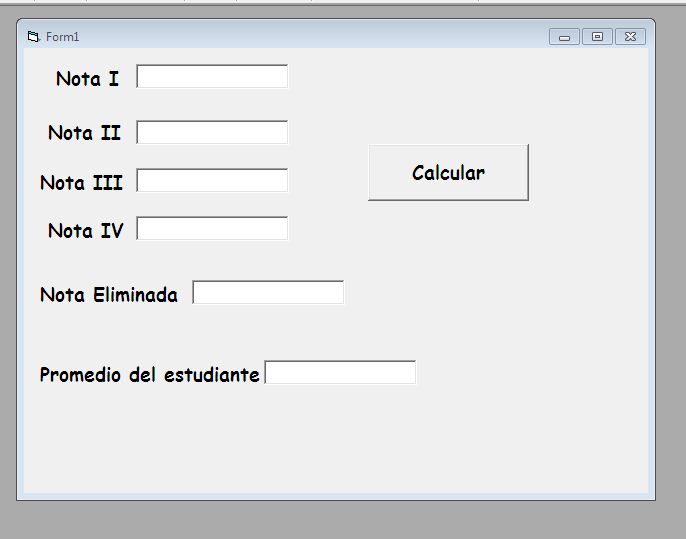Select the Promedio del estudiante field
Viewport: 686px width, 539px height.
340,372
